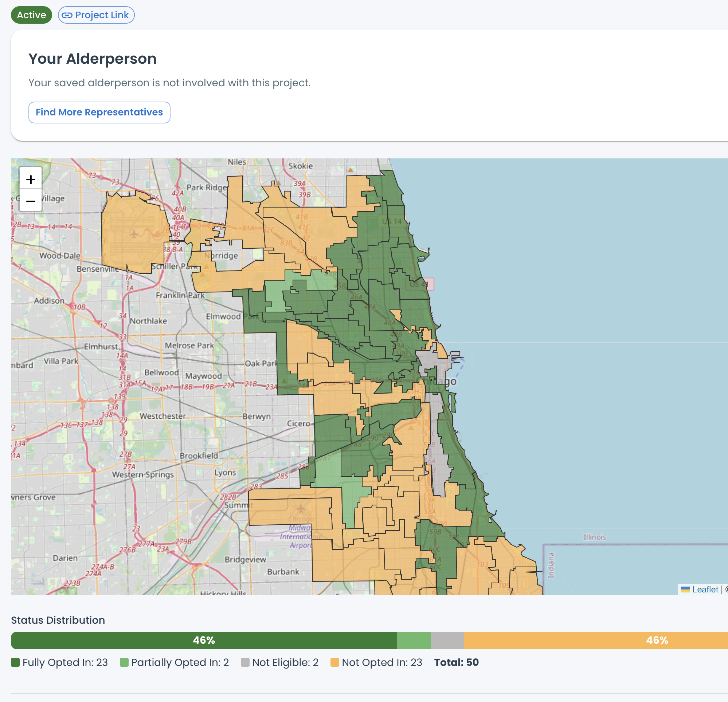Screen dimensions: 728x702
Task: Click the Not Opted In orange legend swatch
Action: pyautogui.click(x=334, y=662)
